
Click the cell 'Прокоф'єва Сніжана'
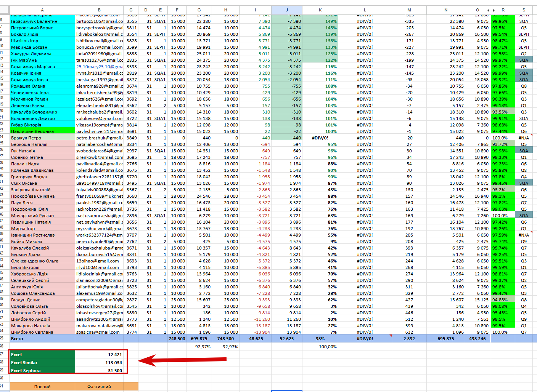coord(42,196)
